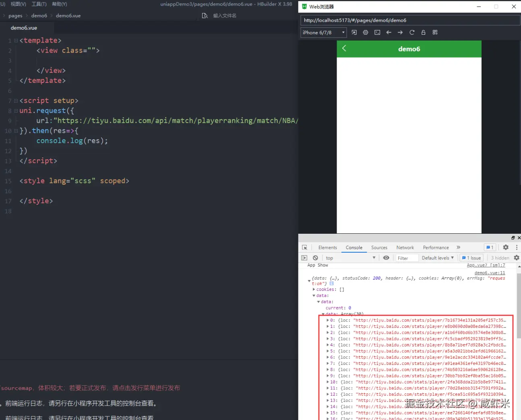521x420 pixels.
Task: Clear the console with the ban icon
Action: [315, 258]
